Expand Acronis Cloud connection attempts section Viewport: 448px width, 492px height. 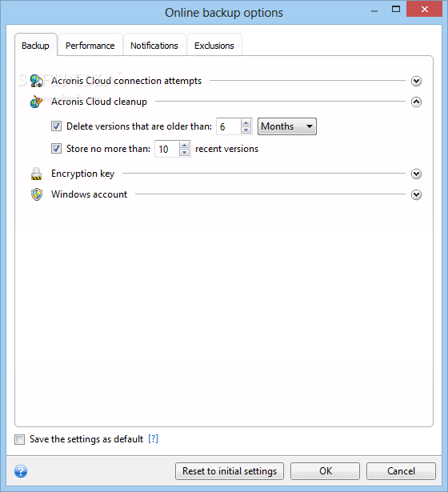[416, 81]
